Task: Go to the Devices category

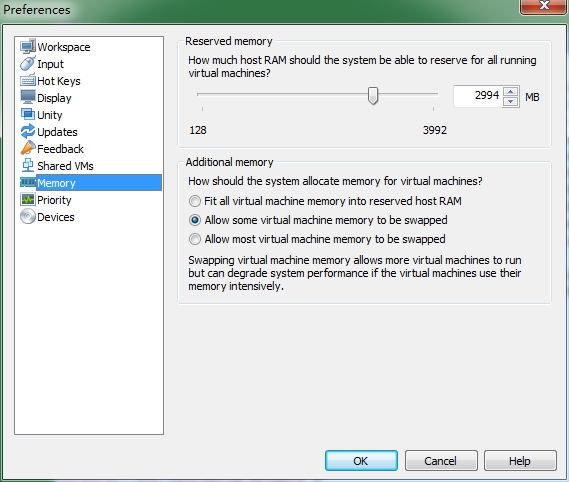Action: point(56,217)
